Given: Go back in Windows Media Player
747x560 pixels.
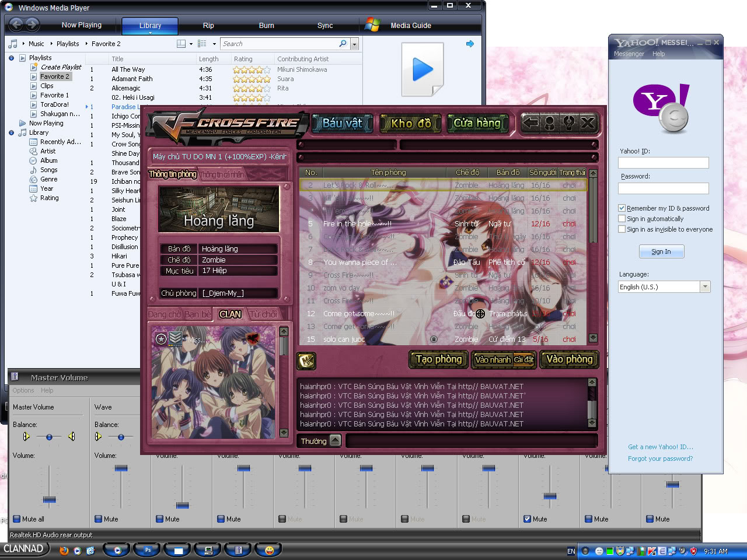Looking at the screenshot, I should [16, 24].
